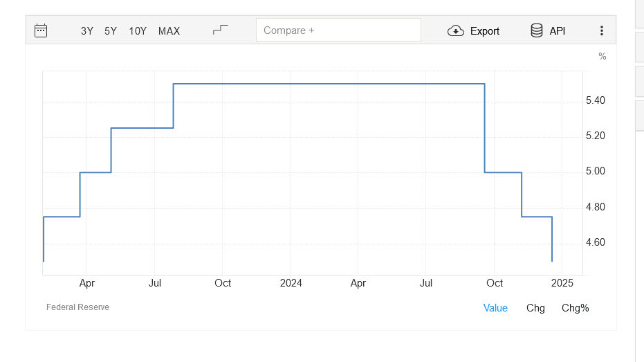Select the Value view tab
Viewport: 644px width, 362px height.
[495, 308]
